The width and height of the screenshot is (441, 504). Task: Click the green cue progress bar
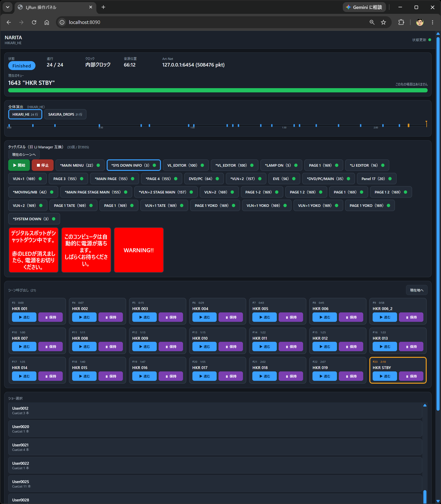pyautogui.click(x=218, y=90)
